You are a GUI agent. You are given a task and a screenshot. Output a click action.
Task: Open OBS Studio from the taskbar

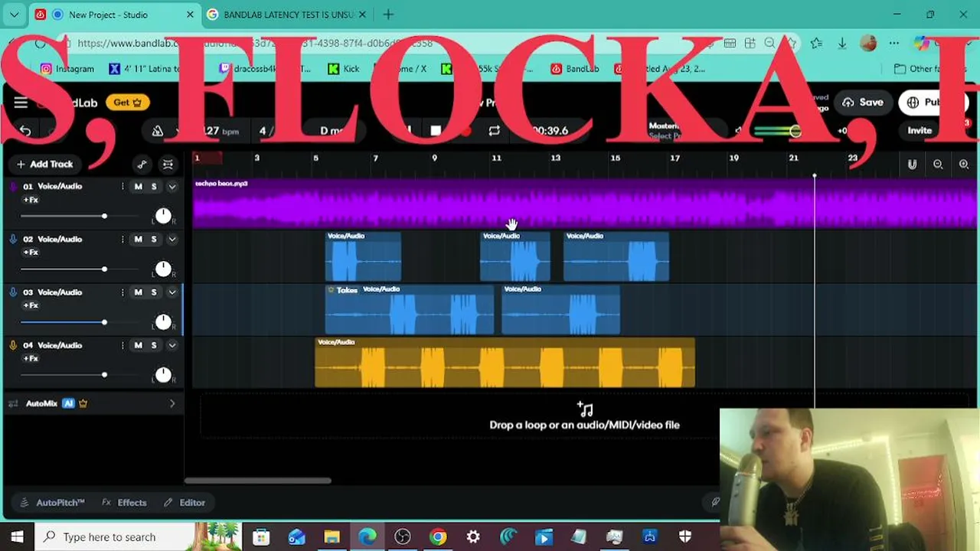pos(403,537)
